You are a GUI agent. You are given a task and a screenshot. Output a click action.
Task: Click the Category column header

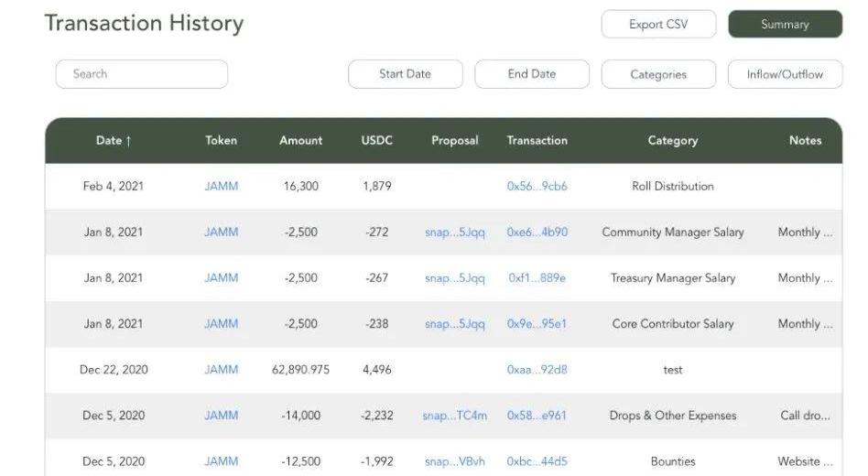click(x=672, y=141)
